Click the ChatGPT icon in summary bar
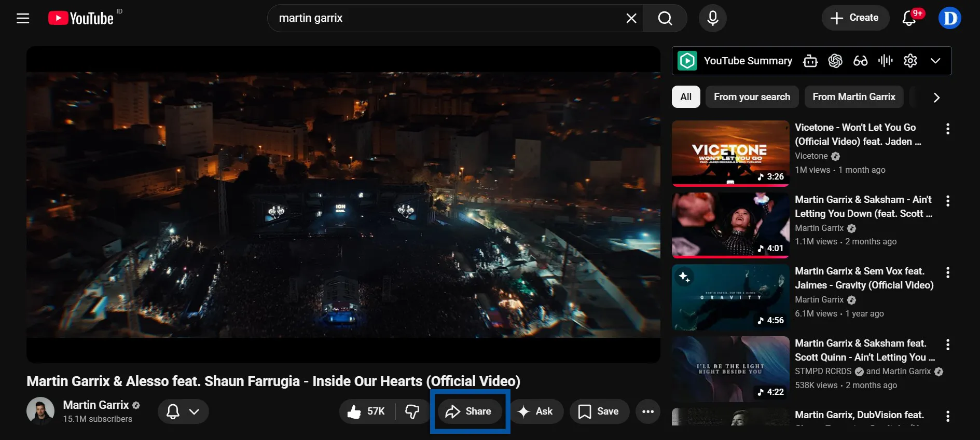The image size is (980, 440). pyautogui.click(x=835, y=61)
